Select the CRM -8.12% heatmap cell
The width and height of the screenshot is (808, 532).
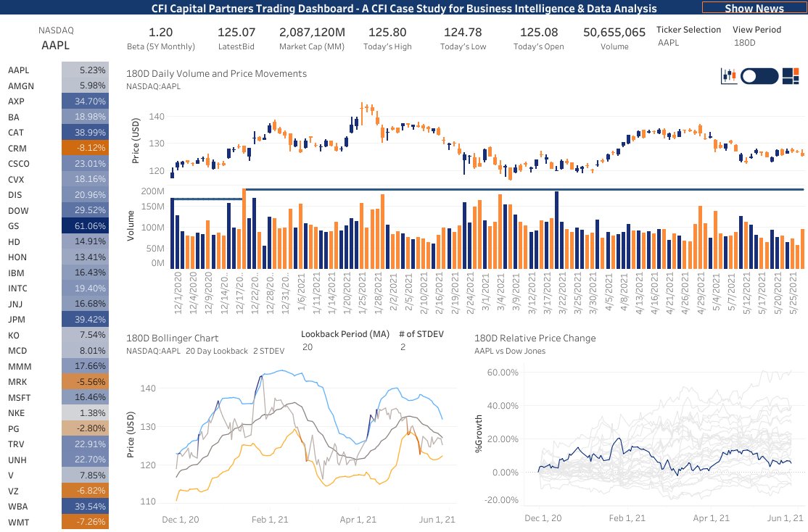85,148
